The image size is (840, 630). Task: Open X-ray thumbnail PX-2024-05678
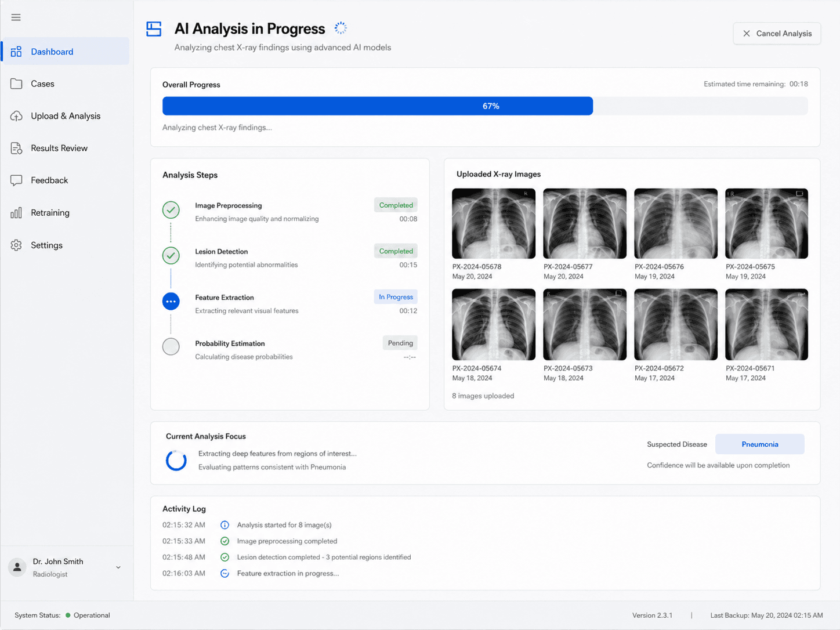(494, 223)
